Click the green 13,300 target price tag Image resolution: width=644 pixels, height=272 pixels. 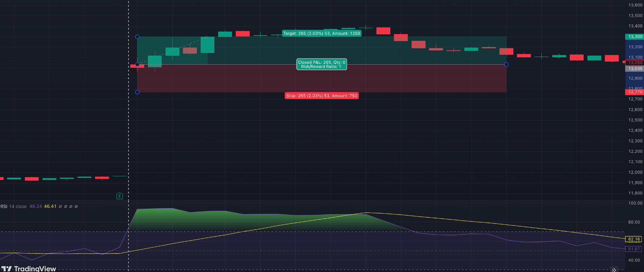click(x=634, y=37)
